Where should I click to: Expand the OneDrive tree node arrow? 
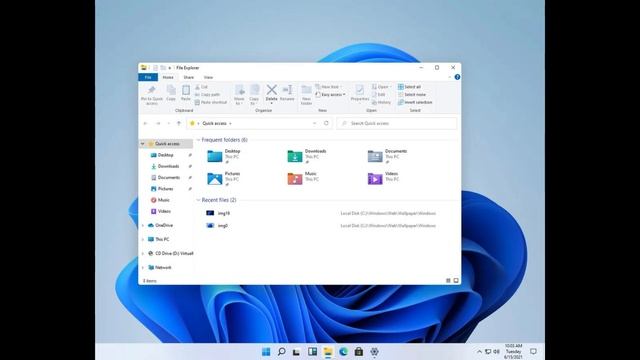[x=142, y=225]
